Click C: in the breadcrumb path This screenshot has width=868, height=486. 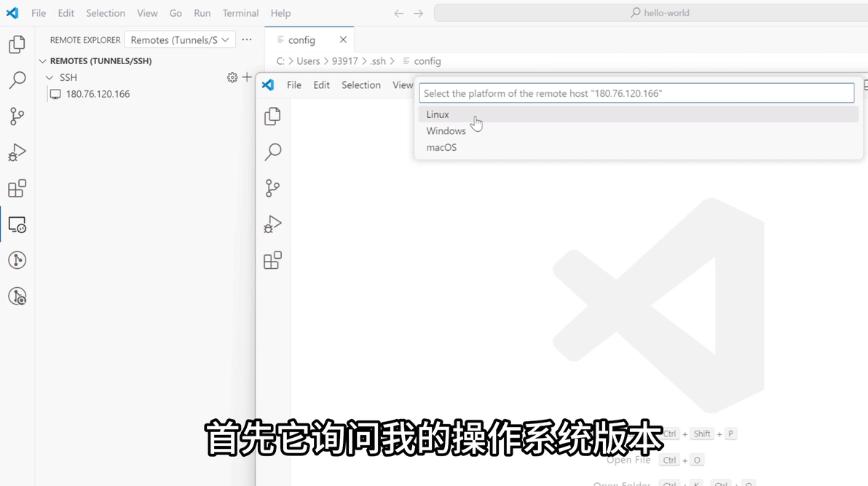(x=280, y=61)
